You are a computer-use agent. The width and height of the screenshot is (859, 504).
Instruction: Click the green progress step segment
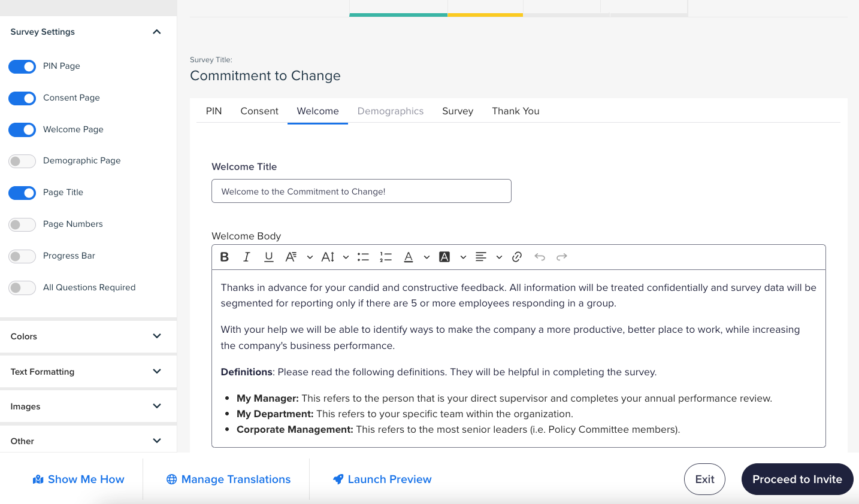(x=398, y=14)
